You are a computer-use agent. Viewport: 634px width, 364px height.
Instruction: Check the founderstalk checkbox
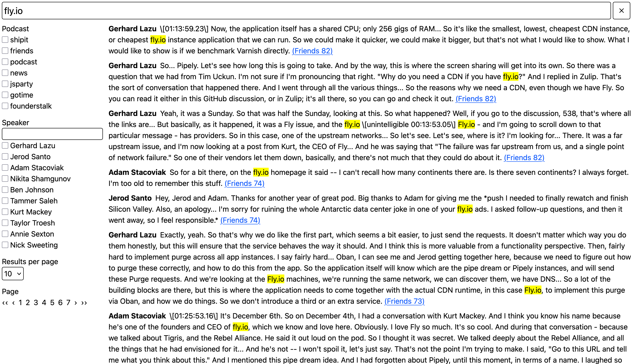coord(5,106)
